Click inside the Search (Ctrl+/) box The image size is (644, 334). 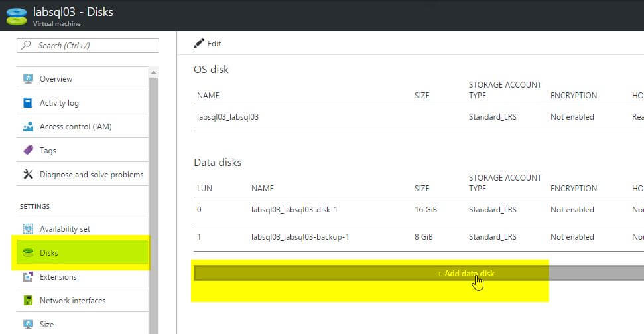88,45
